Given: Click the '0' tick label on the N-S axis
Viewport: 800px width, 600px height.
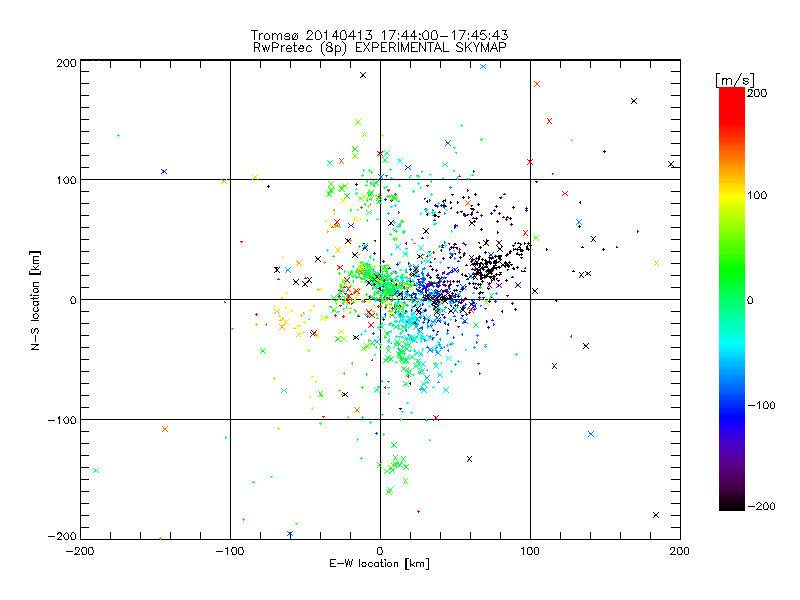Looking at the screenshot, I should pos(73,300).
